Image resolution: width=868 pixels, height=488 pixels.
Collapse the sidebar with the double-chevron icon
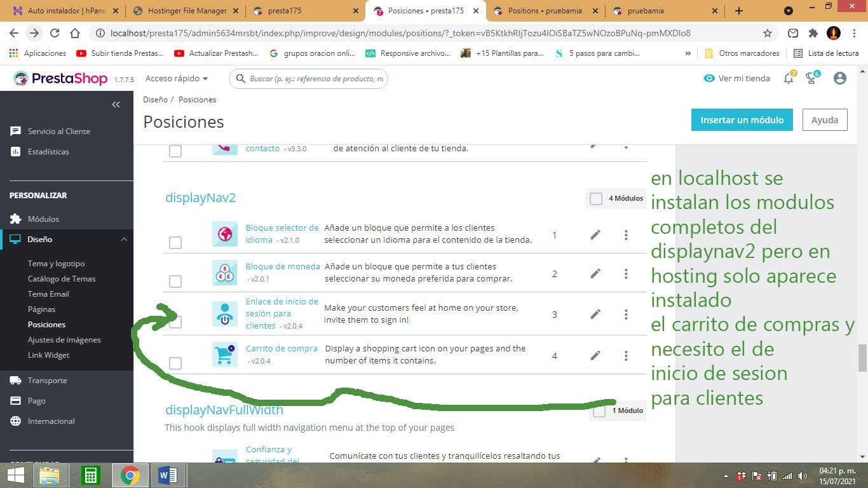[x=116, y=104]
